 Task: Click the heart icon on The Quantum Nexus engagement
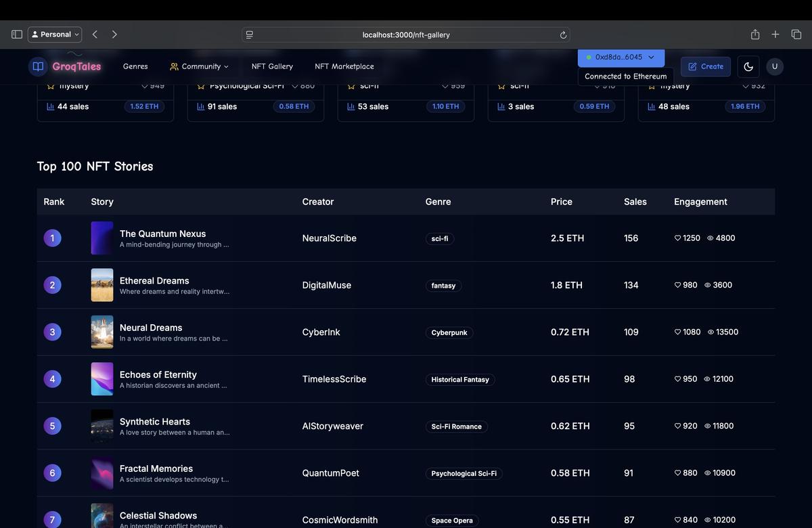[x=677, y=238]
